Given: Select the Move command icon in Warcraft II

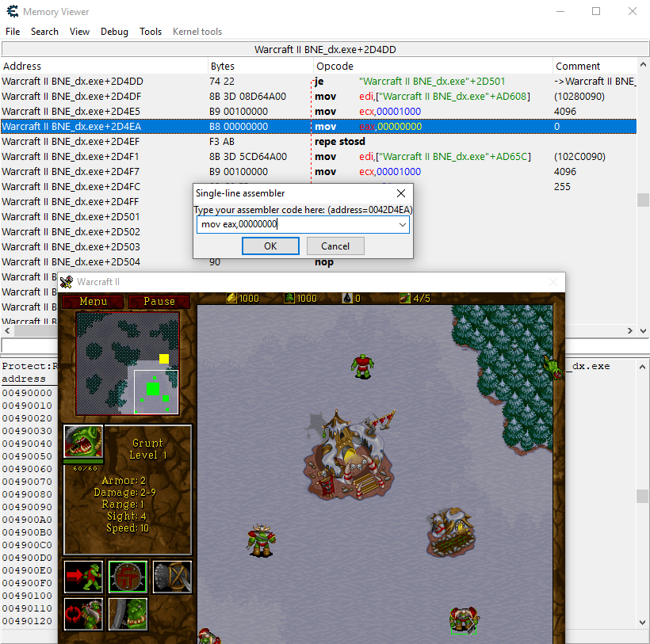Looking at the screenshot, I should pos(83,577).
